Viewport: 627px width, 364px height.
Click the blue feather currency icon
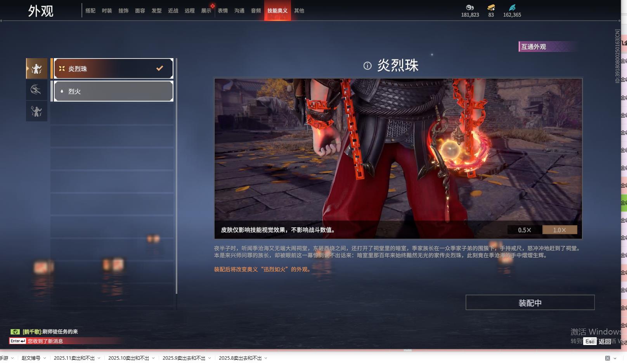tap(512, 7)
